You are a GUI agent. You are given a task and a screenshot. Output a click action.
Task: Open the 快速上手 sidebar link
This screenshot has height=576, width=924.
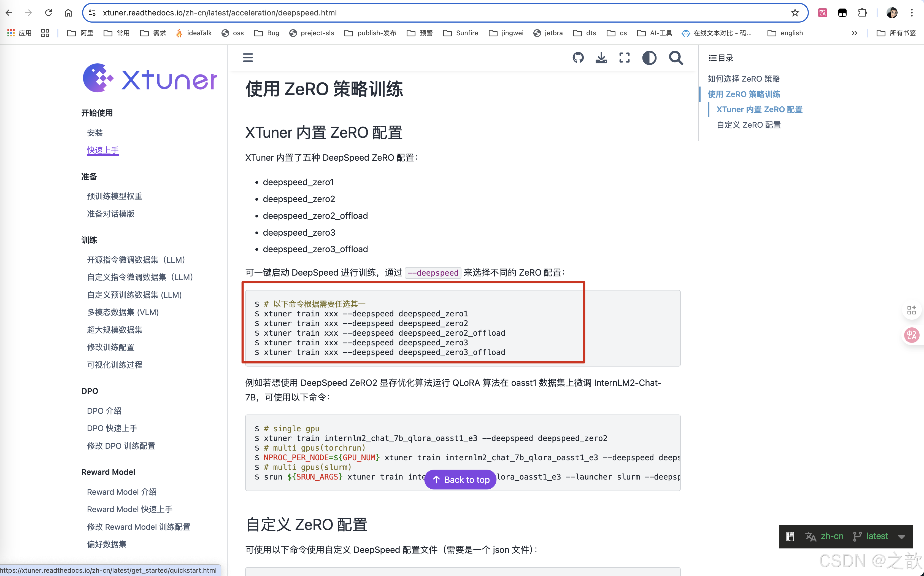[103, 150]
